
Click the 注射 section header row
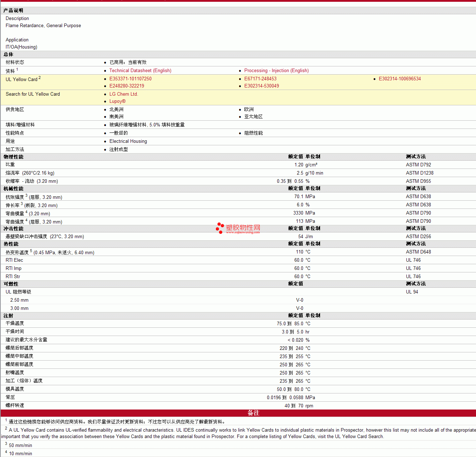[9, 316]
